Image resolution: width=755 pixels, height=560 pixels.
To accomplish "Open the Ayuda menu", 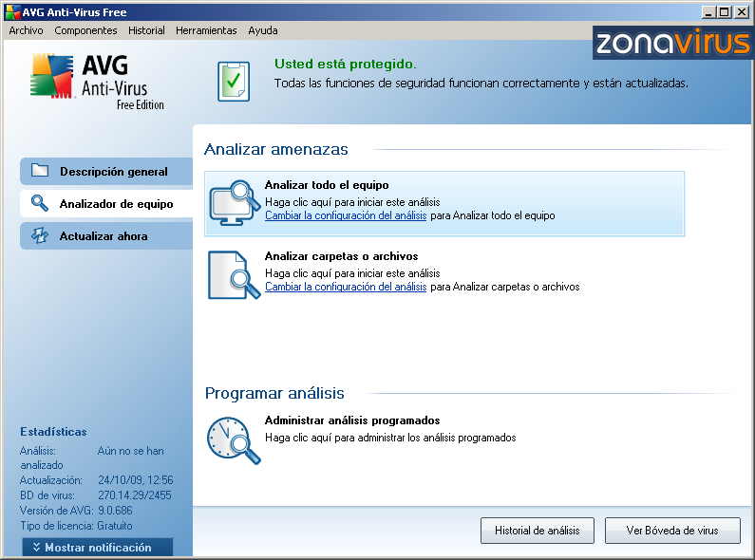I will (x=263, y=30).
